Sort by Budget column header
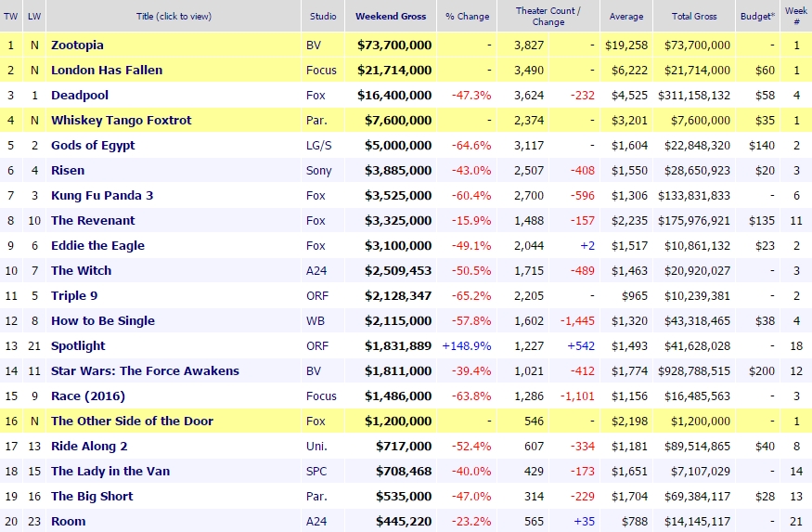This screenshot has height=532, width=812. (x=758, y=17)
